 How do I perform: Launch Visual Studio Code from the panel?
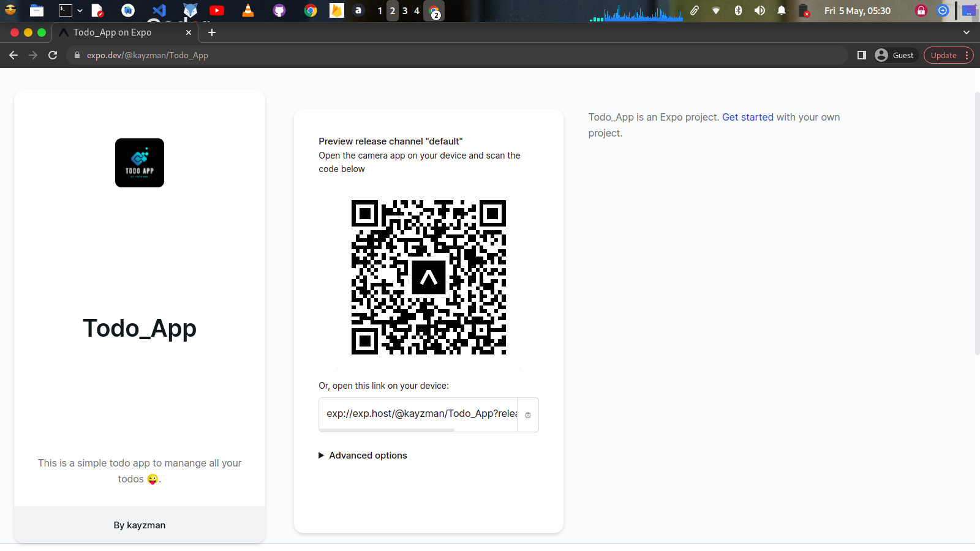pos(159,10)
